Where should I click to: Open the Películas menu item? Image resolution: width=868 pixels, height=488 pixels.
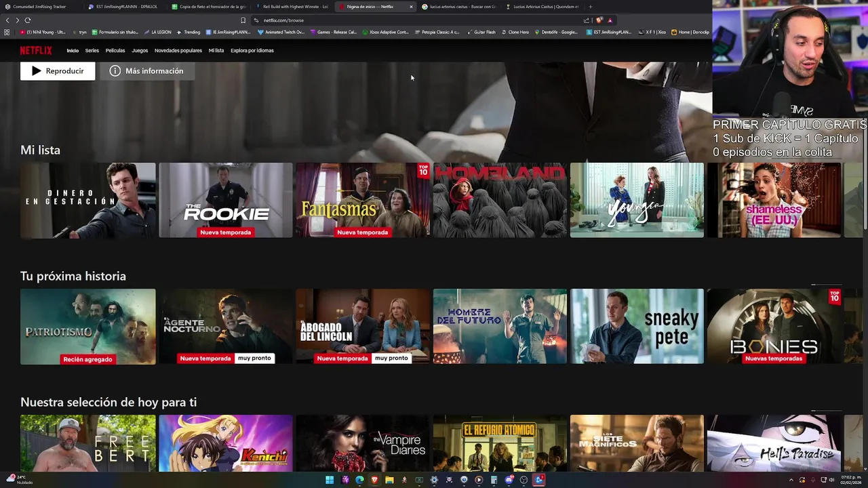point(115,50)
